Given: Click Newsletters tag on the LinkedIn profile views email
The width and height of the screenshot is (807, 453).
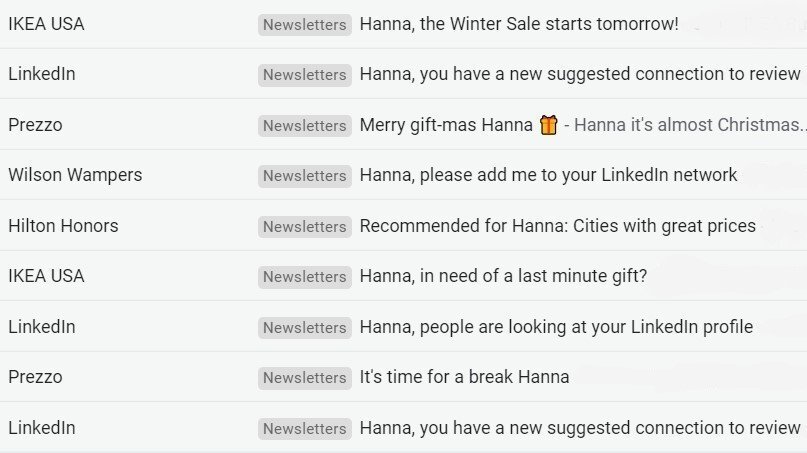Looking at the screenshot, I should coord(304,328).
